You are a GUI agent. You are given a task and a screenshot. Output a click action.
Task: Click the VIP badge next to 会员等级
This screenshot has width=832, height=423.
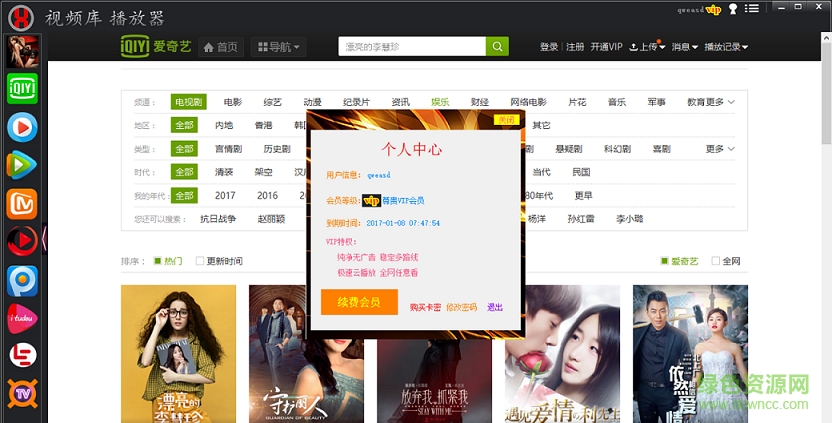(371, 201)
